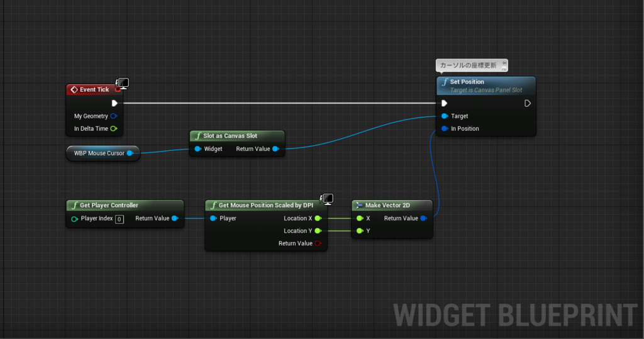Click the Player input pin on Get Mouse Position
Image resolution: width=644 pixels, height=339 pixels.
[213, 218]
